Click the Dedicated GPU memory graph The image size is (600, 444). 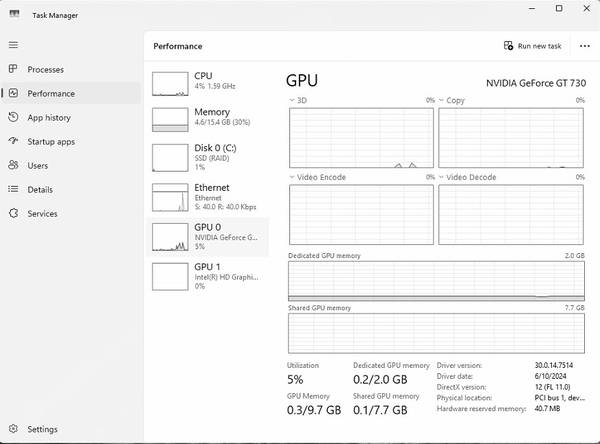pos(436,281)
